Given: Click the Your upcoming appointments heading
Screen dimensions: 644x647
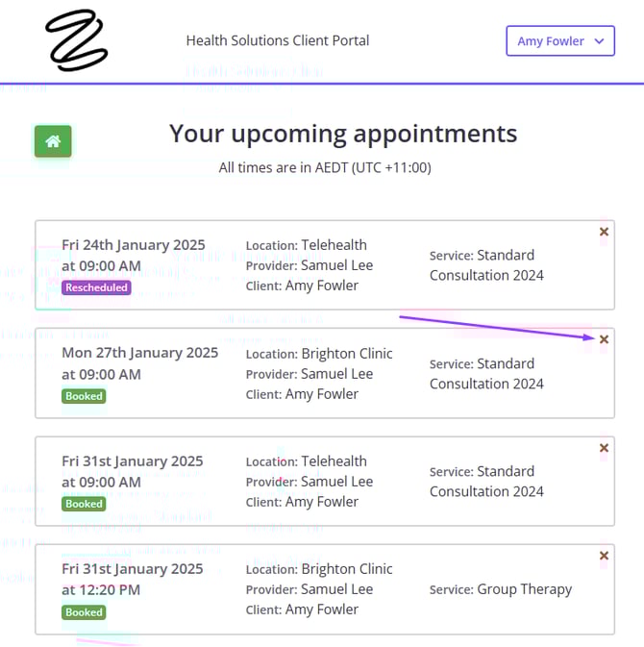Looking at the screenshot, I should click(x=343, y=134).
